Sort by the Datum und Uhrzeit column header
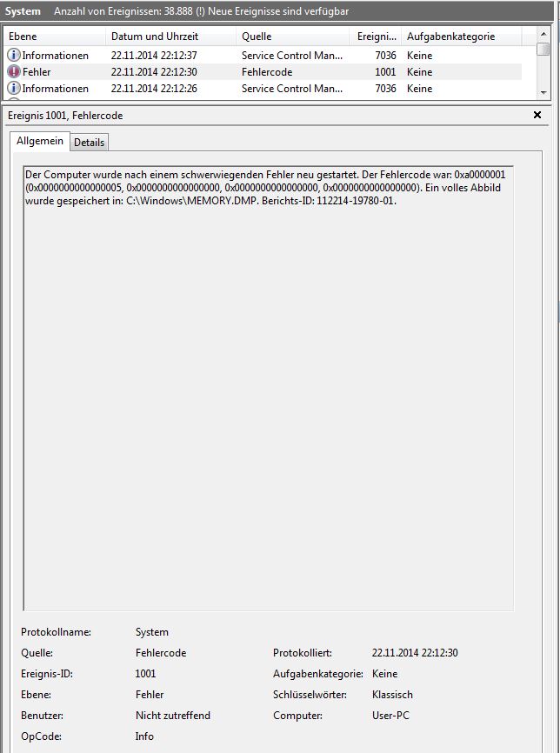This screenshot has height=753, width=560. pos(170,37)
